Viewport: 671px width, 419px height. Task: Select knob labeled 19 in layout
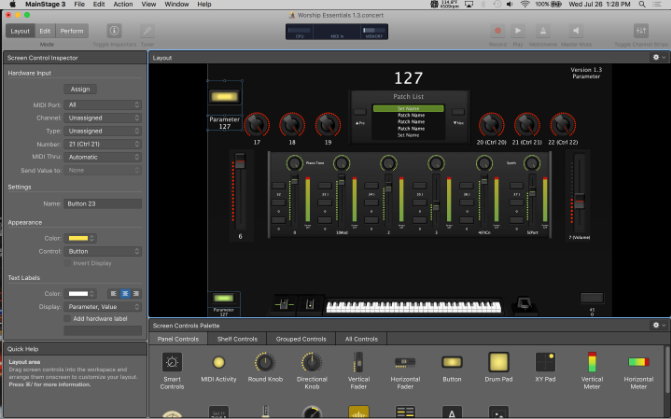(328, 125)
